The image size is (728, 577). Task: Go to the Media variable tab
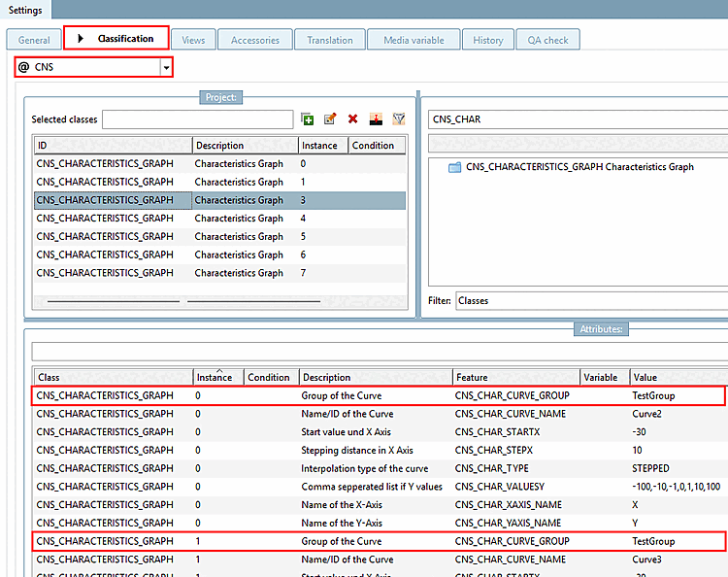pos(414,40)
